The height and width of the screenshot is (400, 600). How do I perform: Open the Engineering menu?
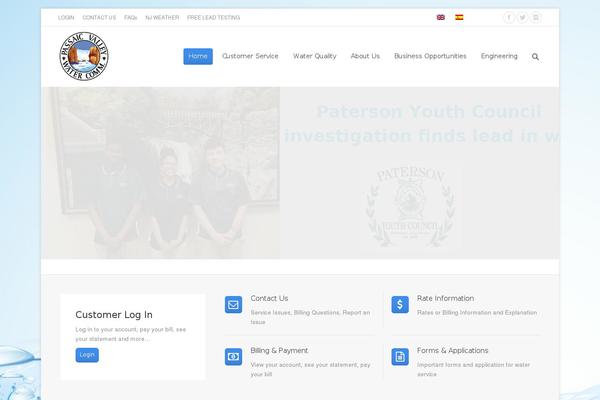pyautogui.click(x=499, y=56)
